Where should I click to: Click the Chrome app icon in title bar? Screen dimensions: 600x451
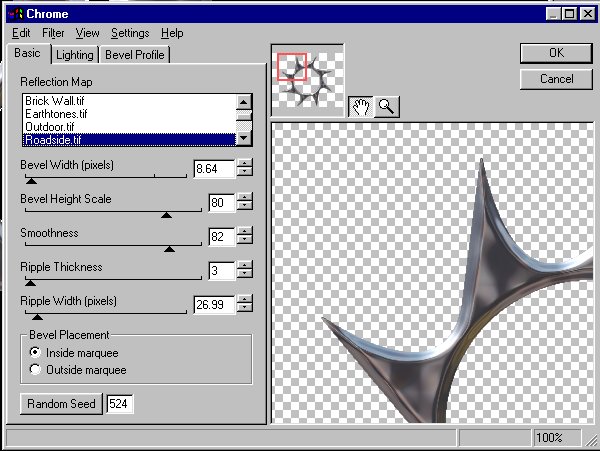13,13
